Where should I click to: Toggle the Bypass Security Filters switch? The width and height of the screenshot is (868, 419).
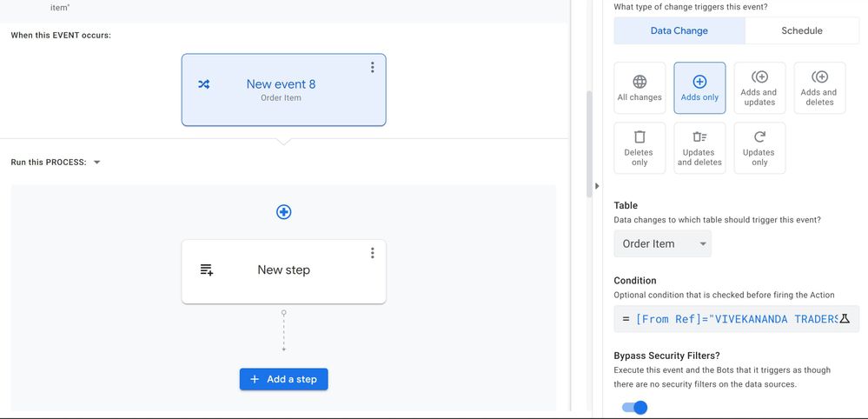[x=634, y=408]
